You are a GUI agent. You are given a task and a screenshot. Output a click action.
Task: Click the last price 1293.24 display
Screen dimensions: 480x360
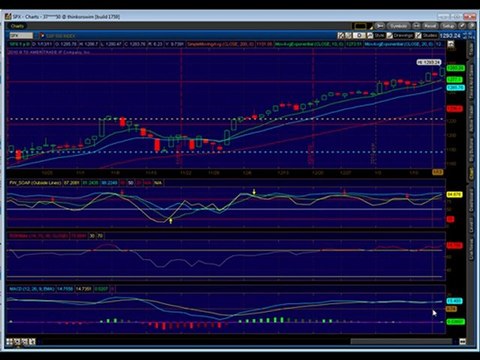pyautogui.click(x=450, y=36)
